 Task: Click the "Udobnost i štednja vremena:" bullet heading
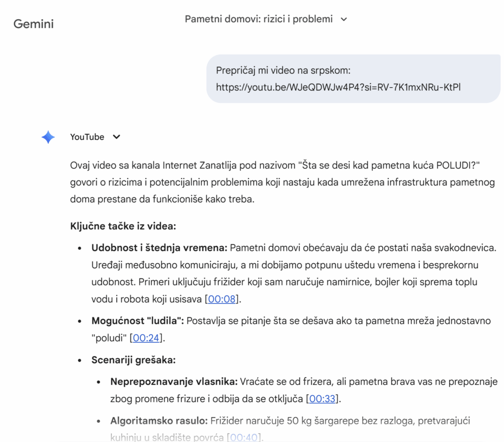tap(159, 248)
